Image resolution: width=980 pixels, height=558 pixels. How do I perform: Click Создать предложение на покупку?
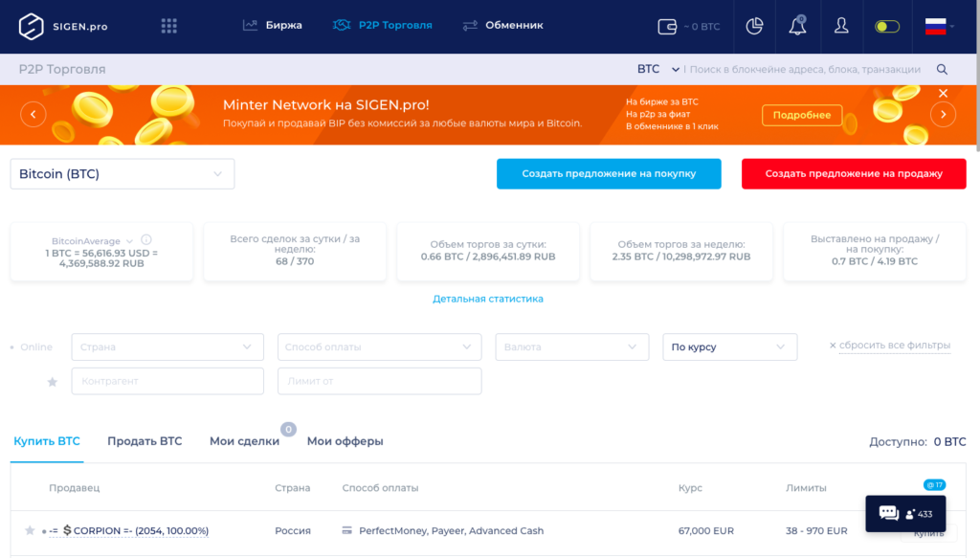pyautogui.click(x=609, y=173)
